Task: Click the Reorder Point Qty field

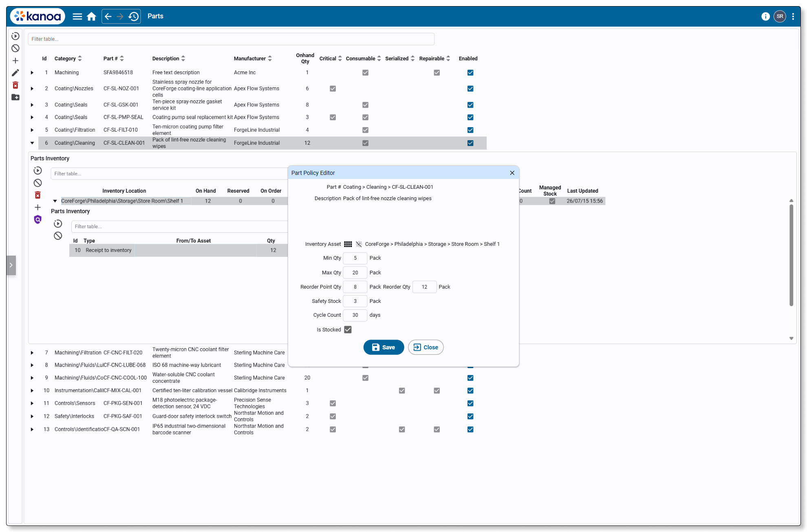Action: pos(355,287)
